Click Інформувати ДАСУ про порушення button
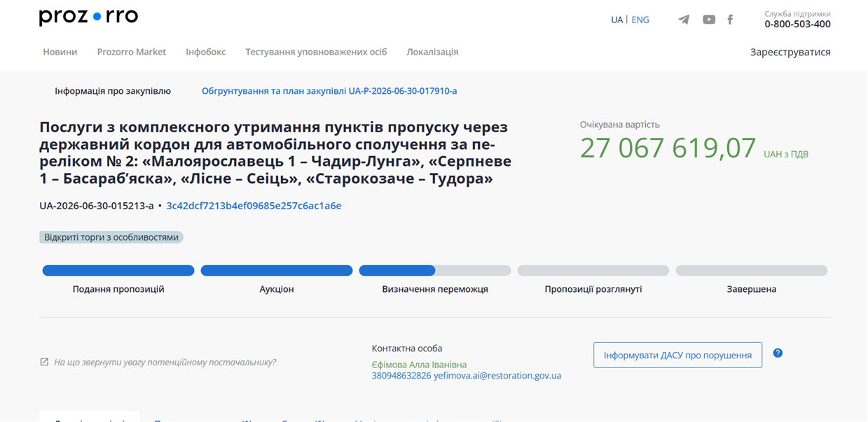 677,355
